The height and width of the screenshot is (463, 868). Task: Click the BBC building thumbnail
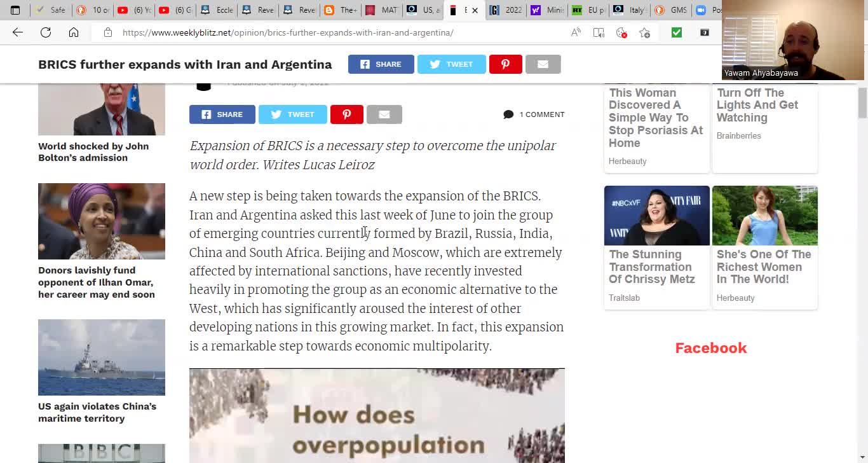(102, 453)
